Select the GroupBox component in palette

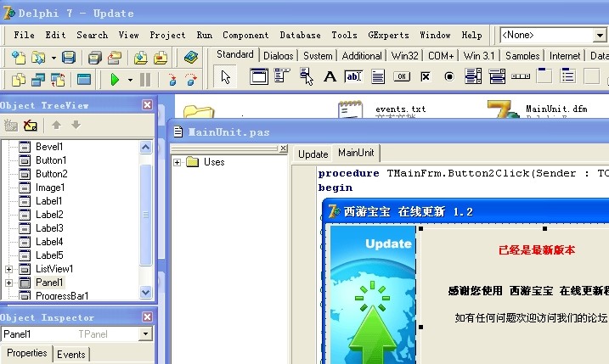(x=544, y=76)
